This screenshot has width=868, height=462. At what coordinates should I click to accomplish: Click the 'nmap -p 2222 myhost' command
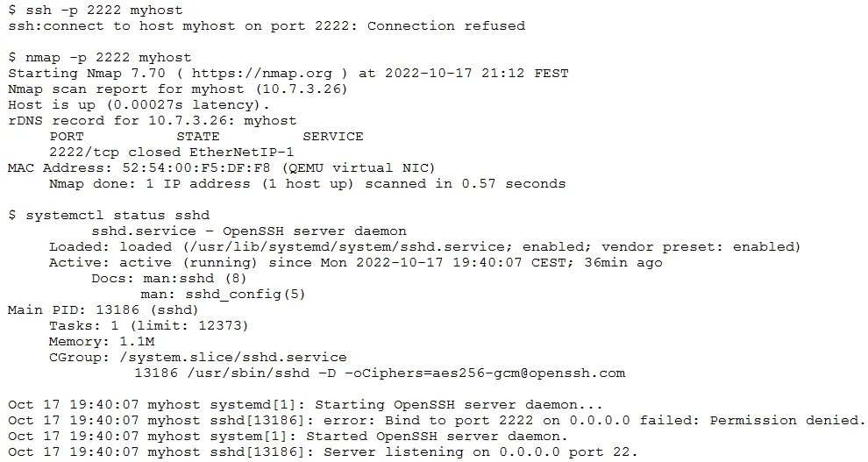[109, 58]
